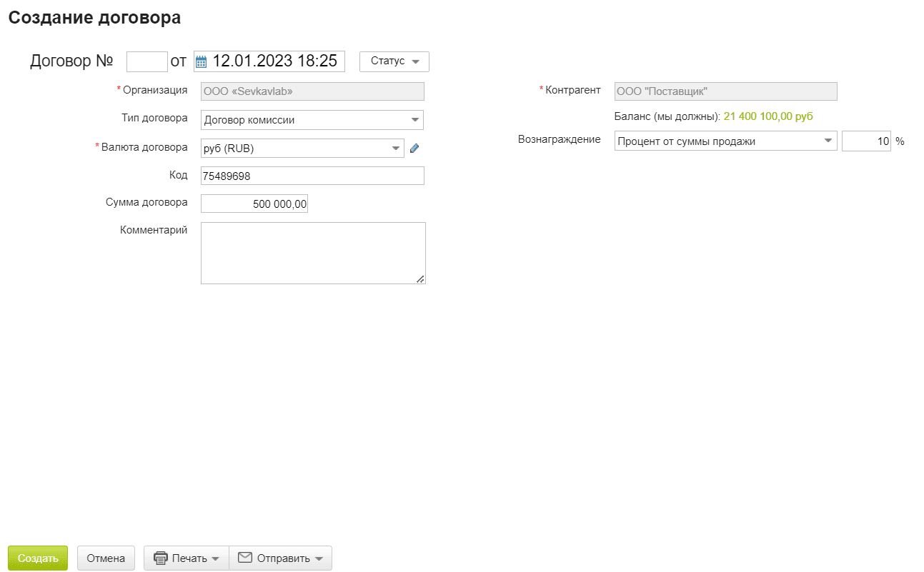Click the pencil icon next to currency
This screenshot has height=572, width=924.
[414, 149]
